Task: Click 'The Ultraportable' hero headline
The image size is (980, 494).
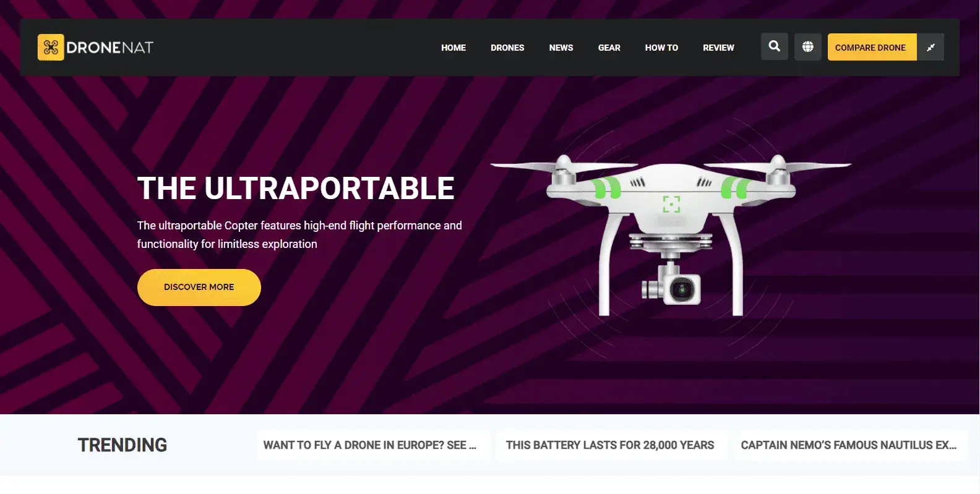Action: coord(296,189)
